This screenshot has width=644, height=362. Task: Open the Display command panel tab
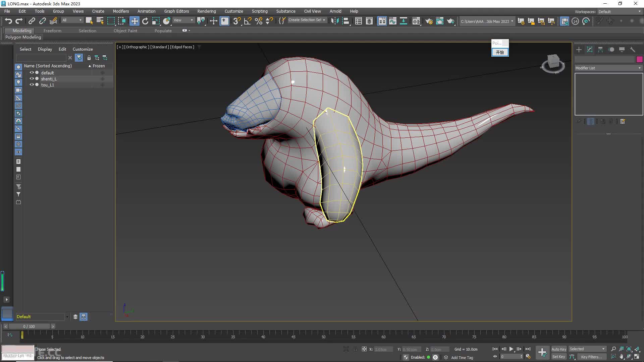(622, 50)
